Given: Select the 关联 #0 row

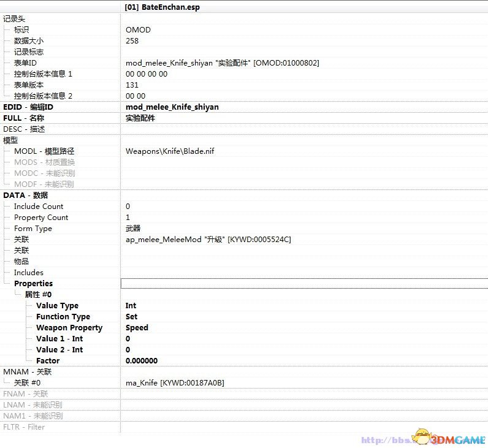Looking at the screenshot, I should tap(27, 382).
